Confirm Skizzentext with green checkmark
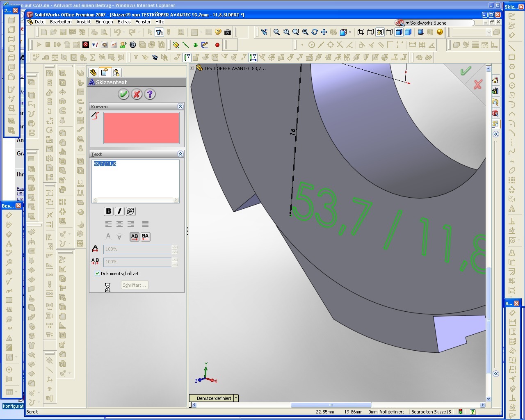Image resolution: width=525 pixels, height=420 pixels. coord(123,94)
